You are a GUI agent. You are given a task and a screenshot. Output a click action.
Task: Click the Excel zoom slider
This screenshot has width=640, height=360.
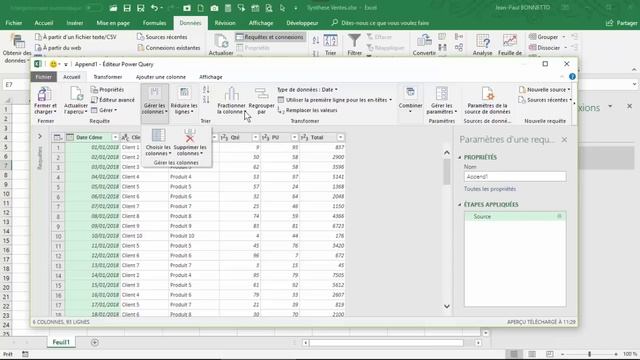coord(589,354)
